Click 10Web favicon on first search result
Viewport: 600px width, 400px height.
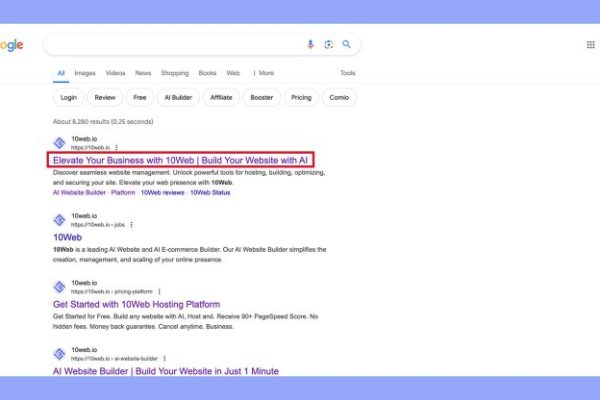(x=59, y=143)
